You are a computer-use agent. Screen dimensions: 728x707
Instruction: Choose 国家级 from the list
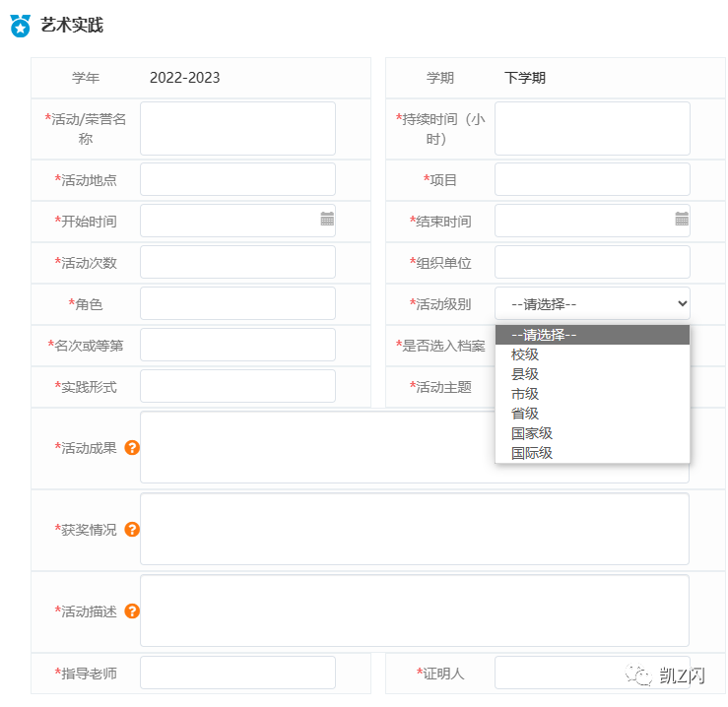click(532, 433)
